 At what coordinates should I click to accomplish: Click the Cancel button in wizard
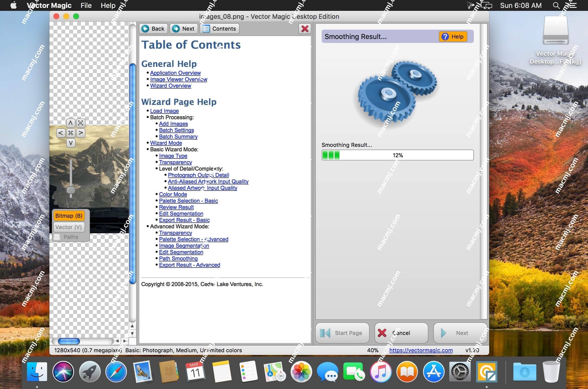400,332
